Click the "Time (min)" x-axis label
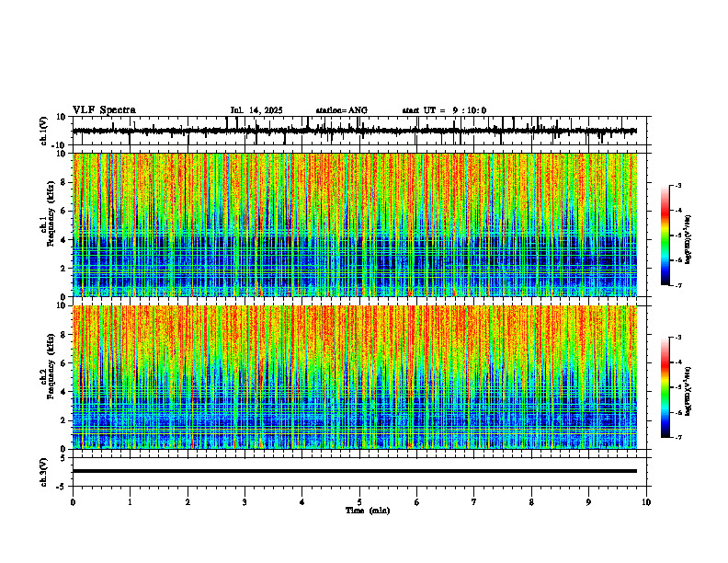Image resolution: width=728 pixels, height=563 pixels. [x=368, y=511]
